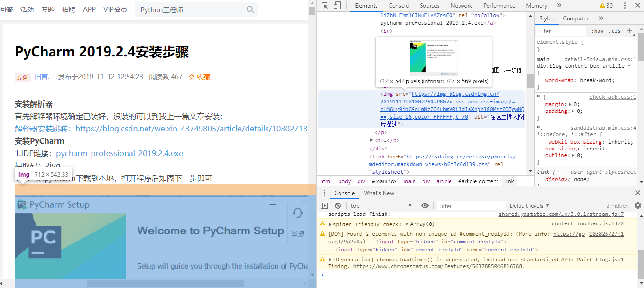Toggle the :hov element state panel
Screen dimensions: 644x288
(598, 31)
